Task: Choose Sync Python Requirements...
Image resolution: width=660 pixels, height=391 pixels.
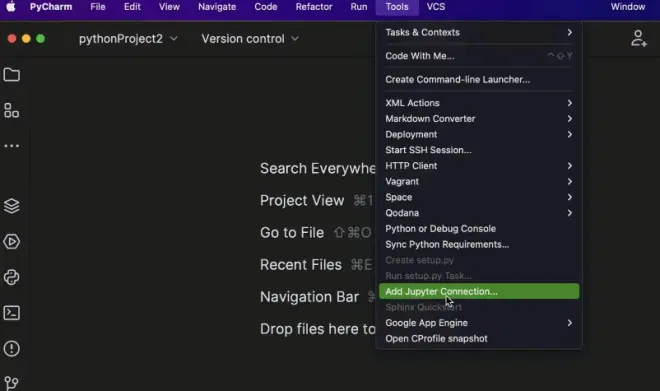Action: click(479, 245)
